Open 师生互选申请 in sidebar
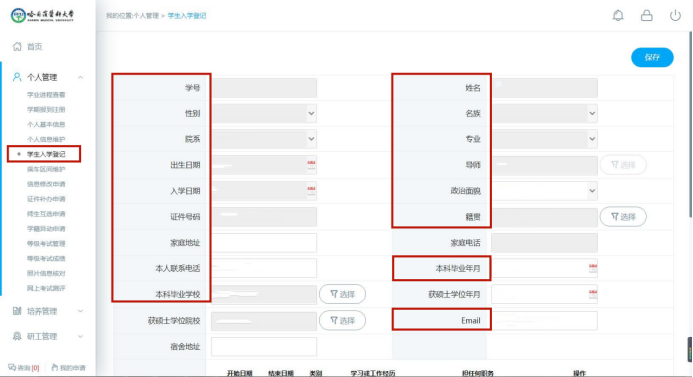 click(46, 214)
